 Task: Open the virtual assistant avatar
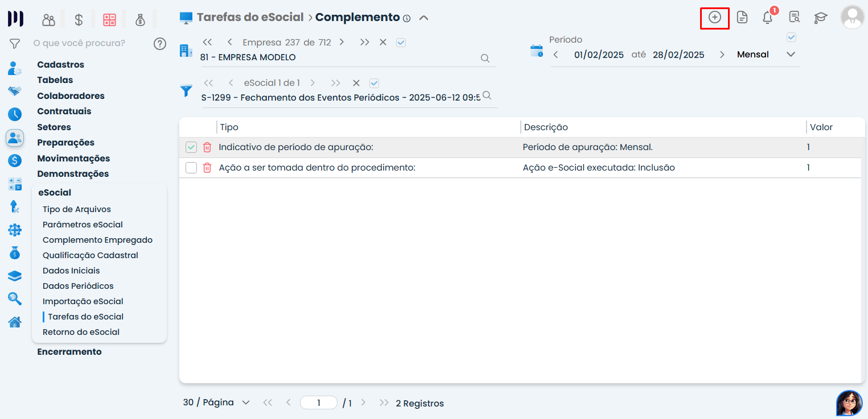click(x=849, y=403)
